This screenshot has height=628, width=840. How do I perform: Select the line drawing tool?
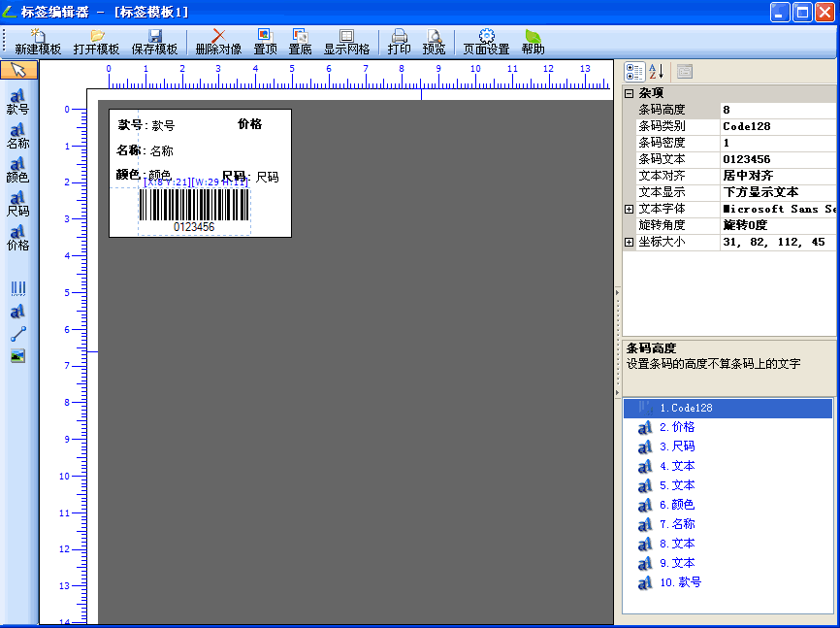click(x=17, y=333)
